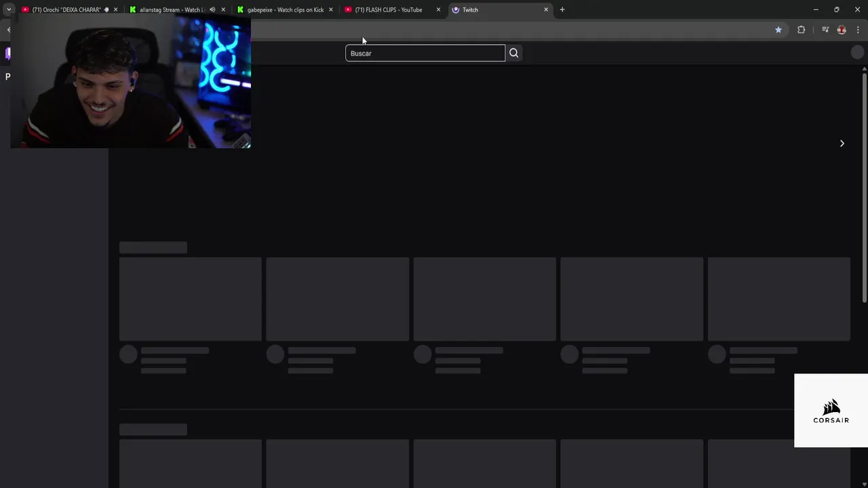Image resolution: width=868 pixels, height=488 pixels.
Task: Mute the allanstag tab via speaker icon
Action: (x=212, y=9)
